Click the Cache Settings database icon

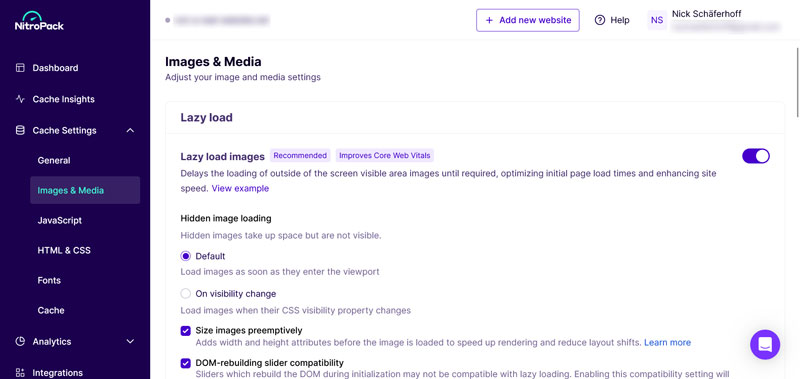click(x=20, y=130)
